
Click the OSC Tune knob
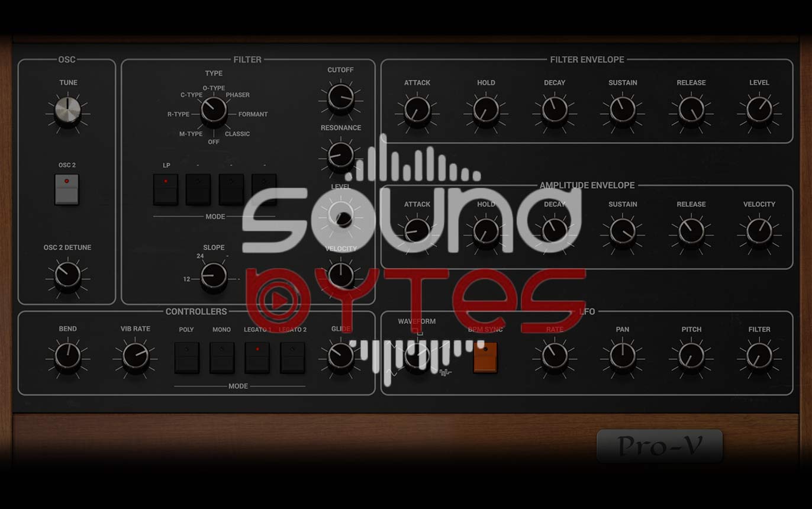[67, 110]
